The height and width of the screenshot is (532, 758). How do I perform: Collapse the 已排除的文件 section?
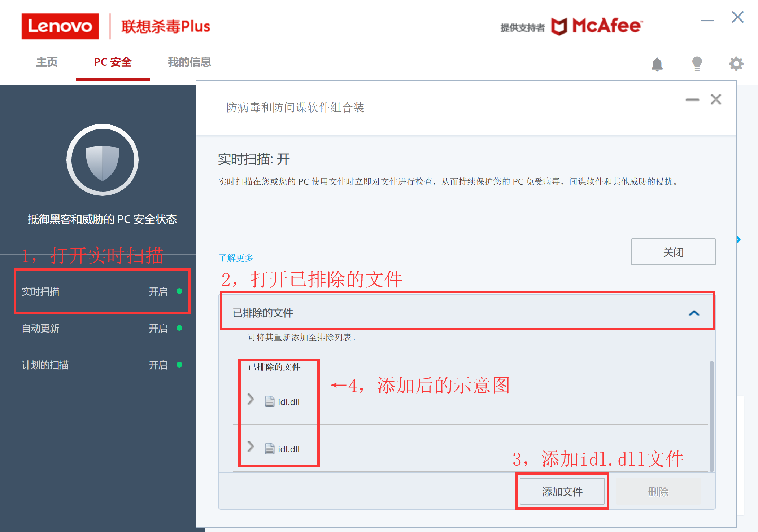tap(693, 312)
